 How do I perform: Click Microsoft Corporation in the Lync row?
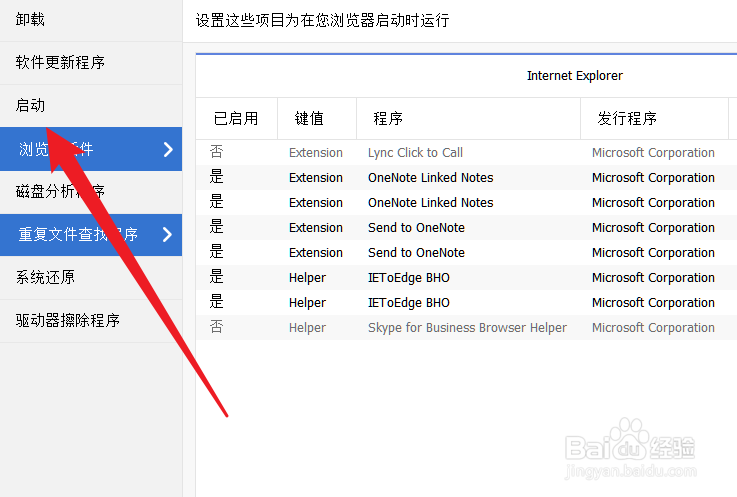click(653, 153)
